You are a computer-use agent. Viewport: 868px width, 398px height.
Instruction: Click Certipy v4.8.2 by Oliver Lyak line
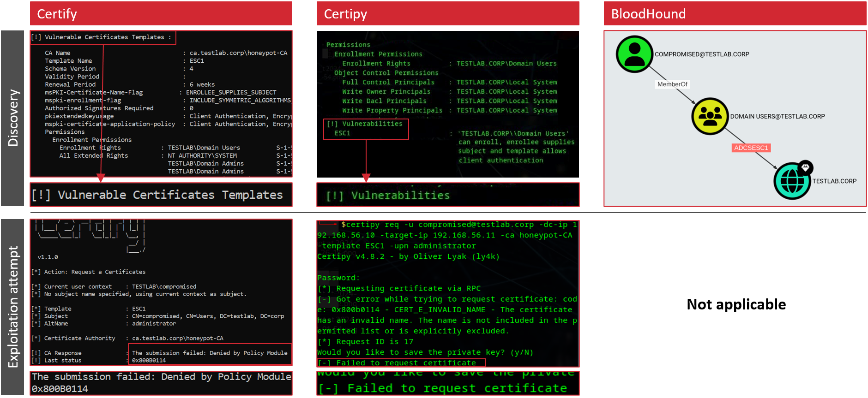click(408, 256)
